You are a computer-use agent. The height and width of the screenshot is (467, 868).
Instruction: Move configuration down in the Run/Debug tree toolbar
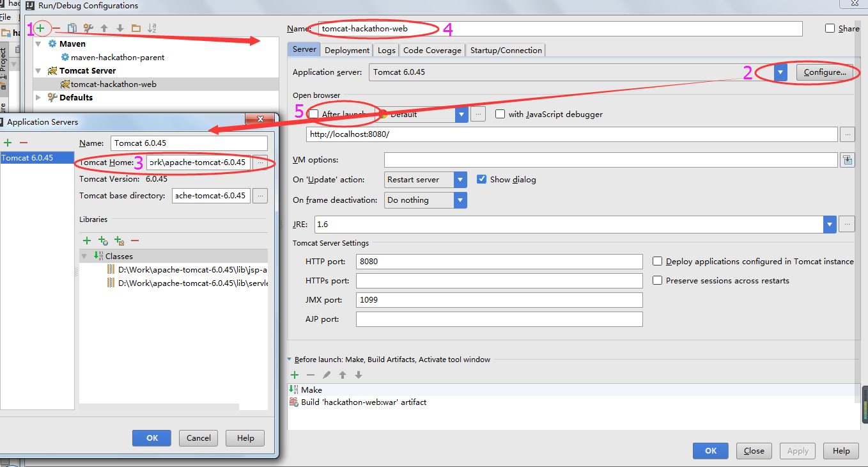pos(120,28)
